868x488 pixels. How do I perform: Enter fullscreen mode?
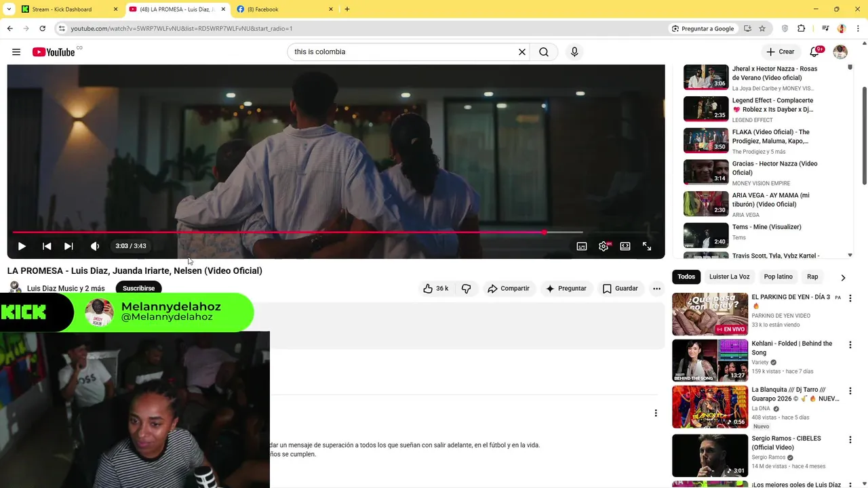(647, 246)
